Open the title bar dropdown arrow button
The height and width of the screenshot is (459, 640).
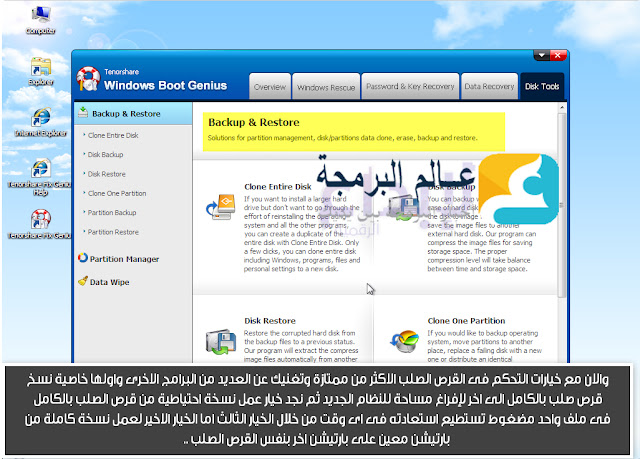click(x=542, y=55)
